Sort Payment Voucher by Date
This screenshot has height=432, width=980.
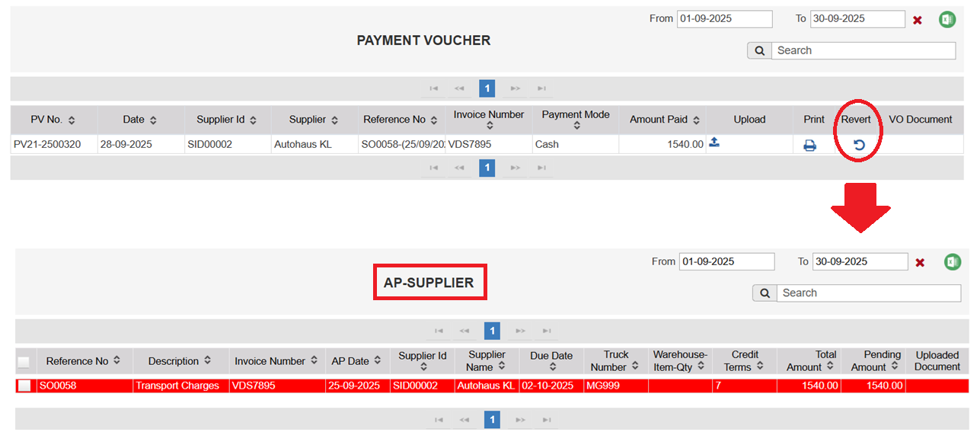pos(153,120)
